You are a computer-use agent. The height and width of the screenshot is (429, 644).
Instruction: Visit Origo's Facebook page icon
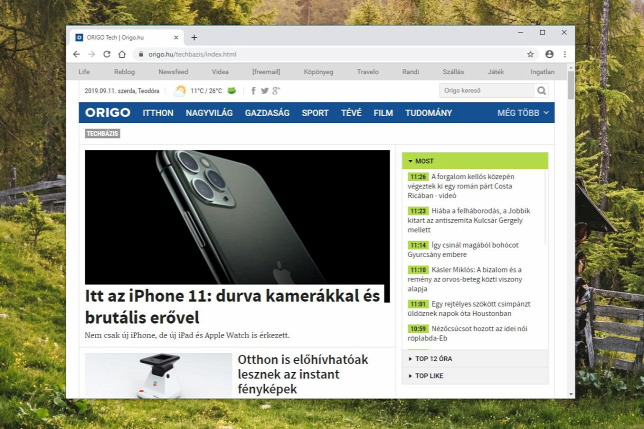click(x=253, y=91)
